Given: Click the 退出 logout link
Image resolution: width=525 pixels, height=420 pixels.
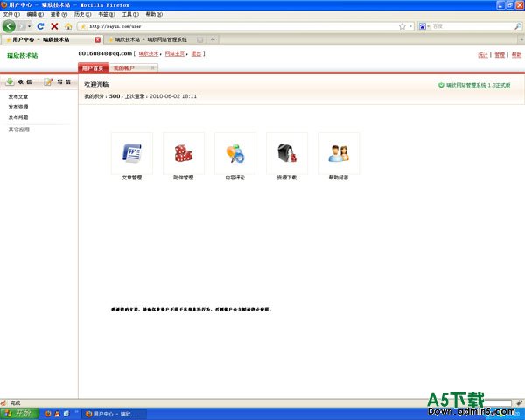Looking at the screenshot, I should click(196, 54).
